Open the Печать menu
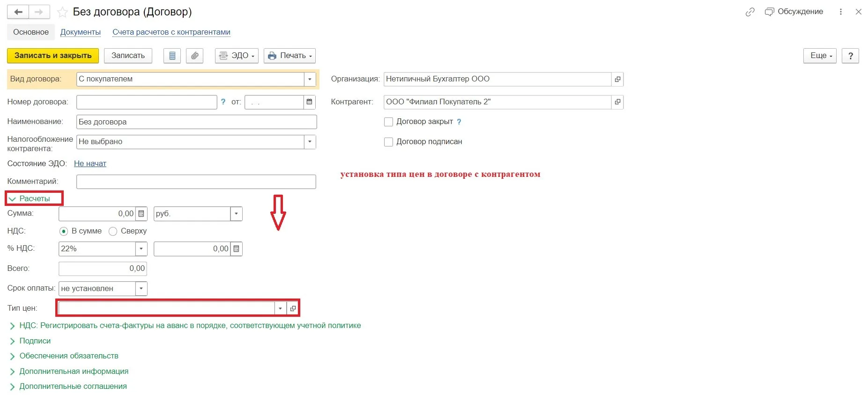868x401 pixels. (x=289, y=56)
